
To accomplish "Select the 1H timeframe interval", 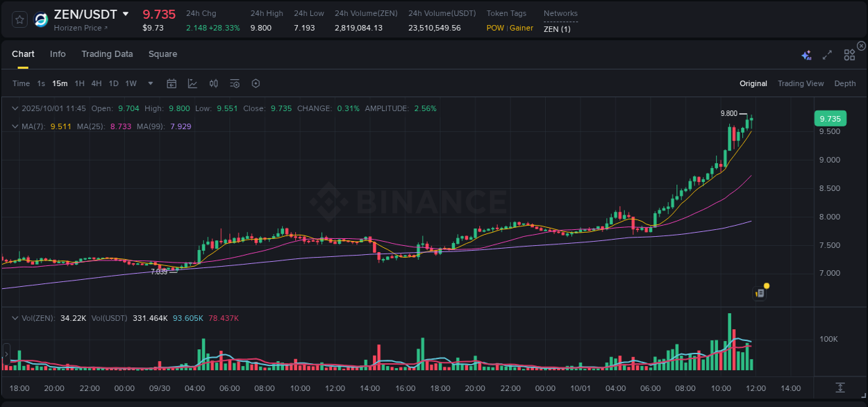I will (80, 83).
